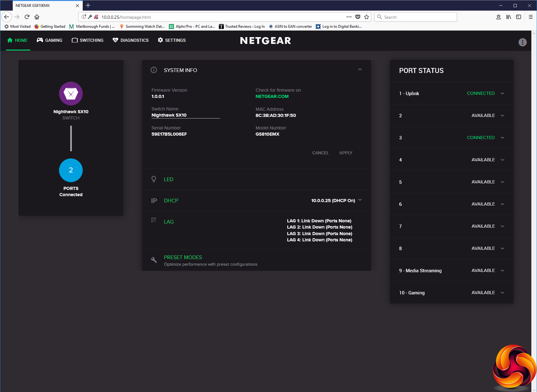Expand the DHCP settings chevron
This screenshot has width=537, height=392.
360,200
